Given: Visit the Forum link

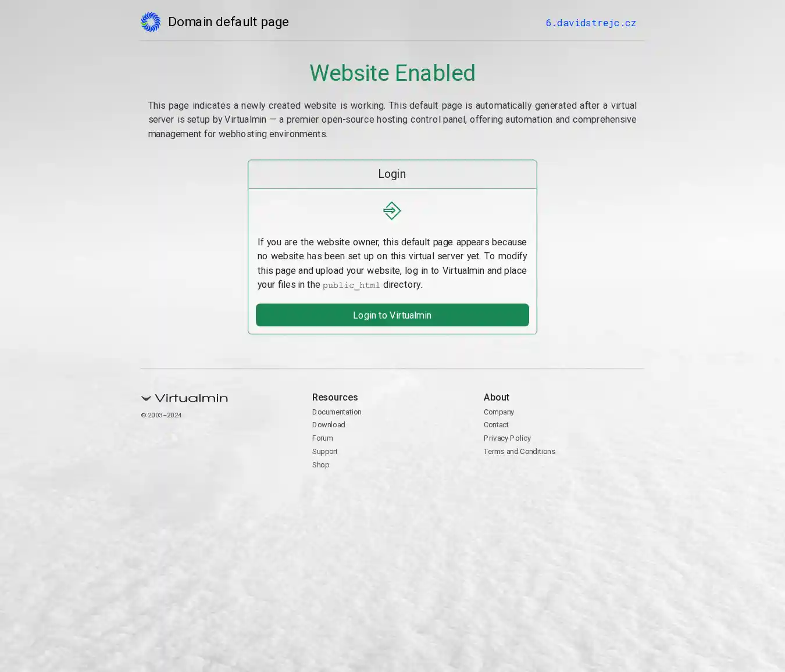Looking at the screenshot, I should point(323,438).
